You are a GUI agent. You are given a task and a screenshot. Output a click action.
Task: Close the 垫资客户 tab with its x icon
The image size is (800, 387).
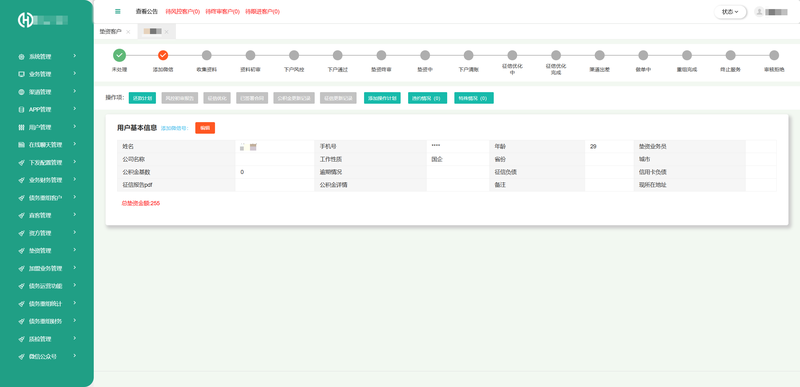(x=128, y=32)
